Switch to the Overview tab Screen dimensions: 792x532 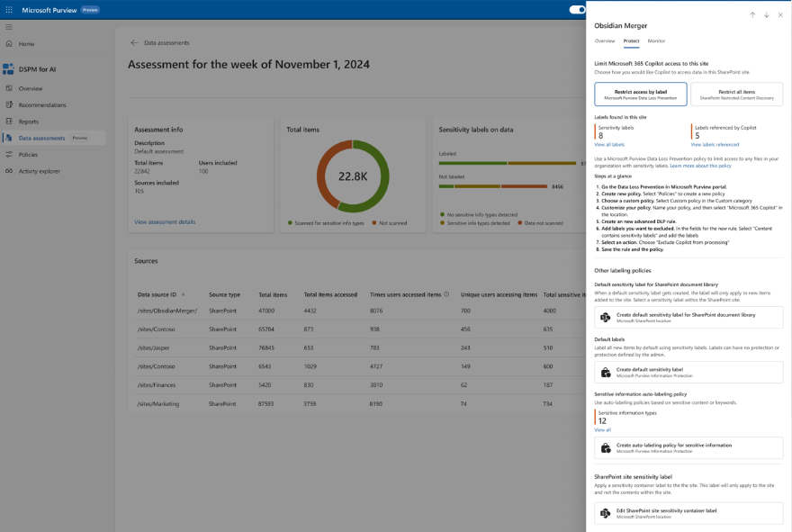[x=605, y=41]
